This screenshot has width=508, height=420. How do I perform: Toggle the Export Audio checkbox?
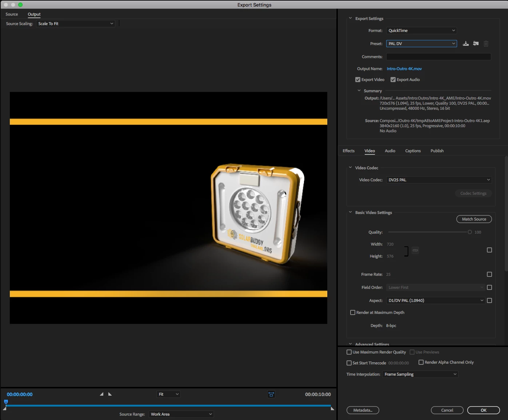click(x=393, y=80)
